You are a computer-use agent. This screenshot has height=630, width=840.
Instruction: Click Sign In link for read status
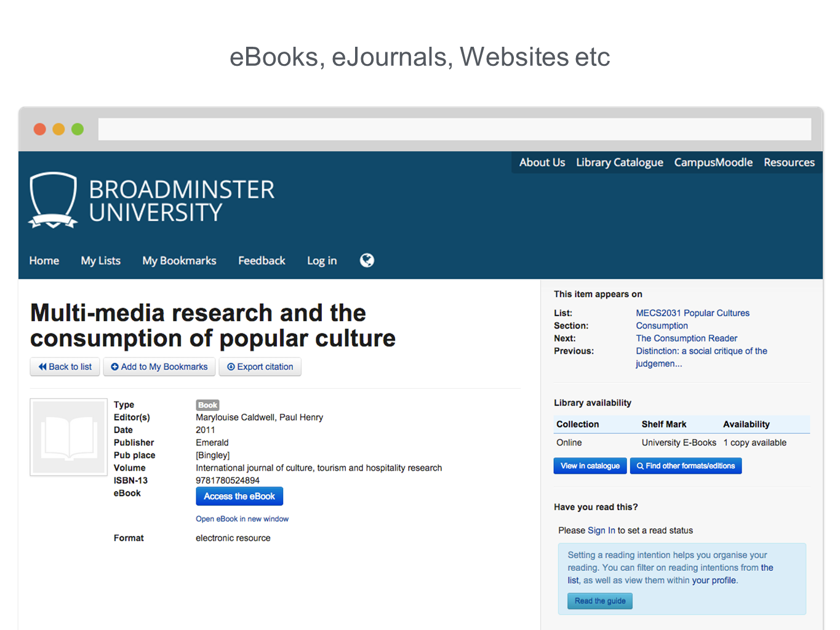click(x=601, y=530)
